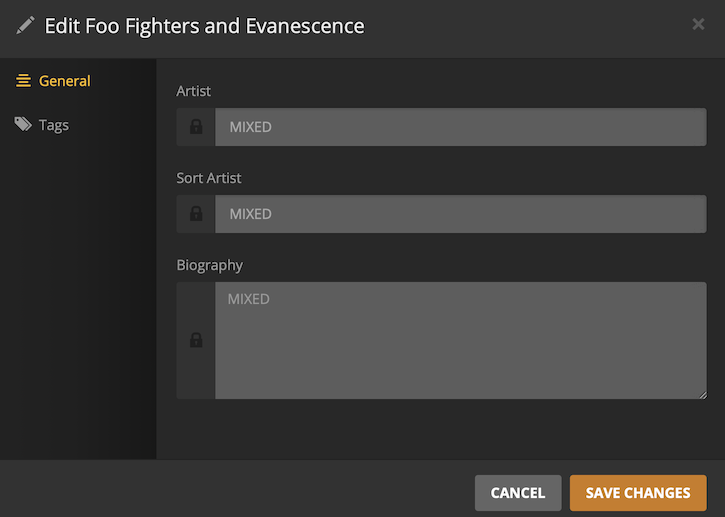
Task: Click the Cancel button
Action: pyautogui.click(x=518, y=493)
